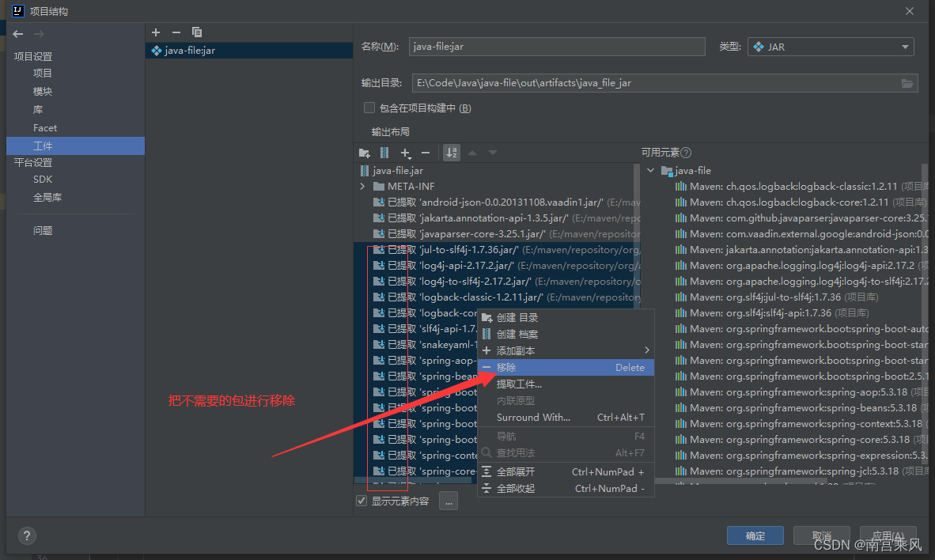This screenshot has width=935, height=560.
Task: Navigate back with the left arrow
Action: [x=18, y=34]
